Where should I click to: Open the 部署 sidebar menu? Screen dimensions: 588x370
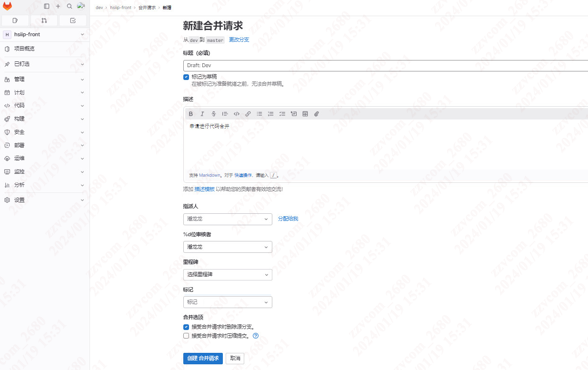[45, 145]
